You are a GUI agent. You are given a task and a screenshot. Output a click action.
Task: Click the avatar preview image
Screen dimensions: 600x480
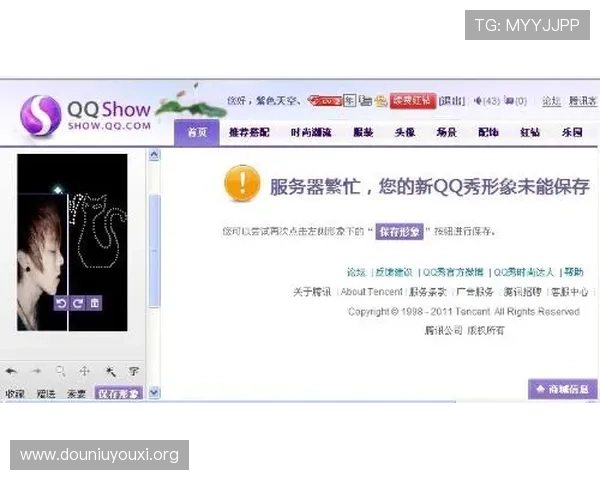[72, 242]
